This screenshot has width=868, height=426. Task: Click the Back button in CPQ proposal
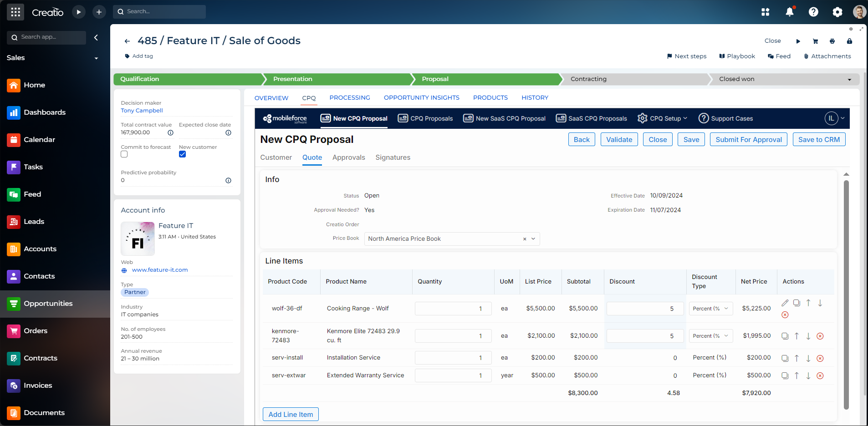pos(582,140)
